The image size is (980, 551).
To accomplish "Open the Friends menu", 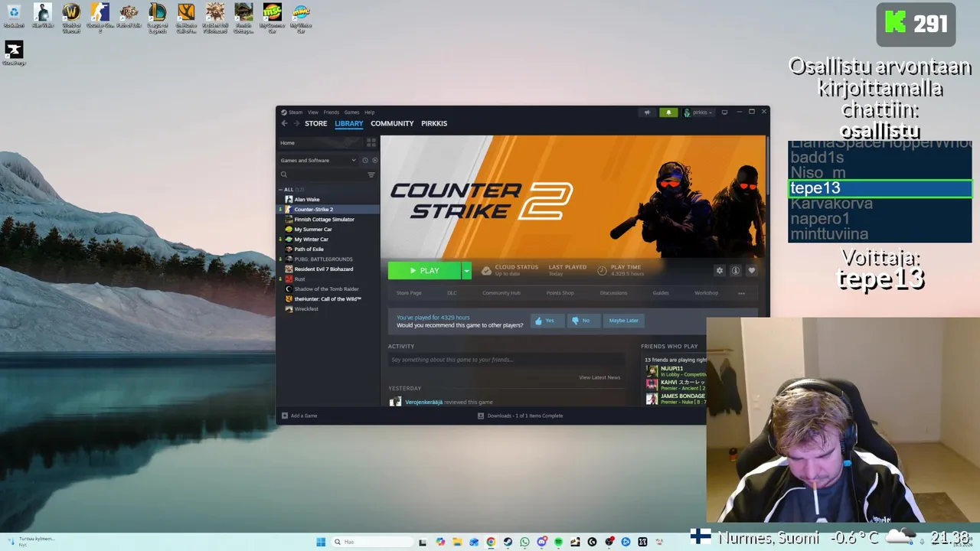I will click(x=331, y=112).
